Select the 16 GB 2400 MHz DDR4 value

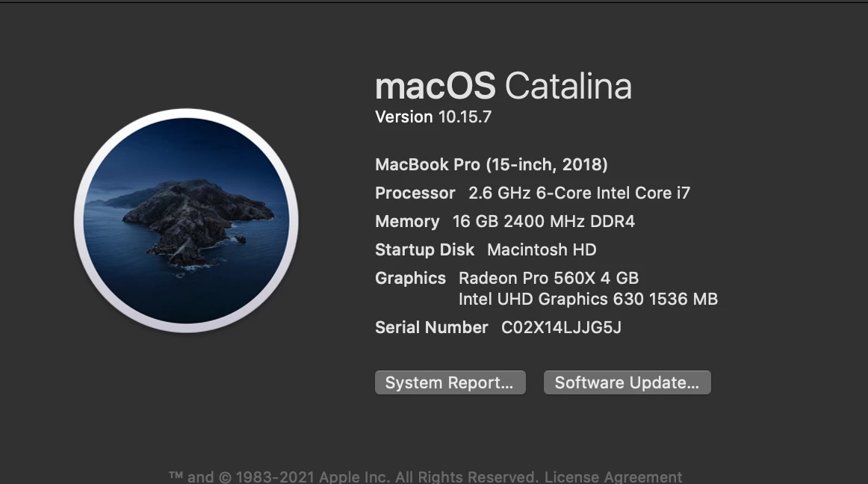tap(543, 221)
